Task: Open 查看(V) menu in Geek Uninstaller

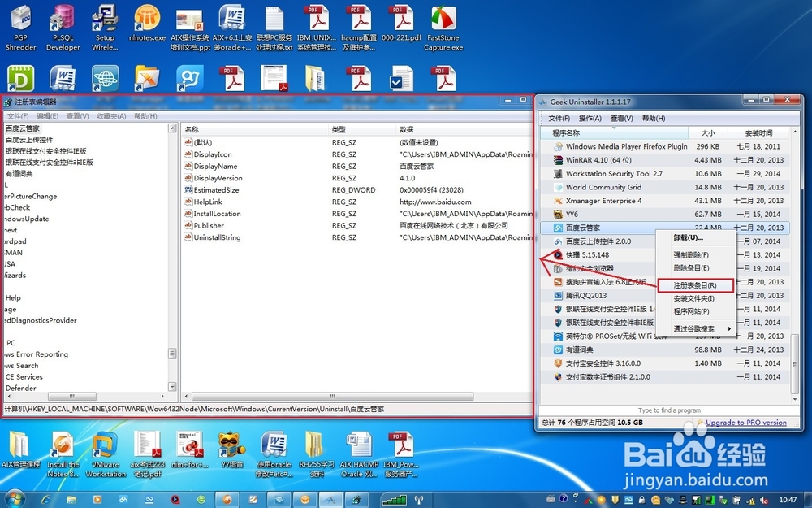Action: click(621, 118)
